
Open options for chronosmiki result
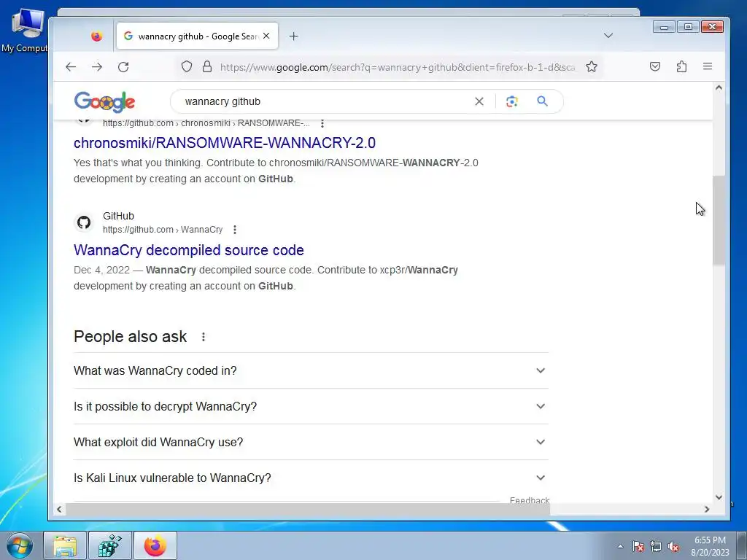pyautogui.click(x=322, y=123)
